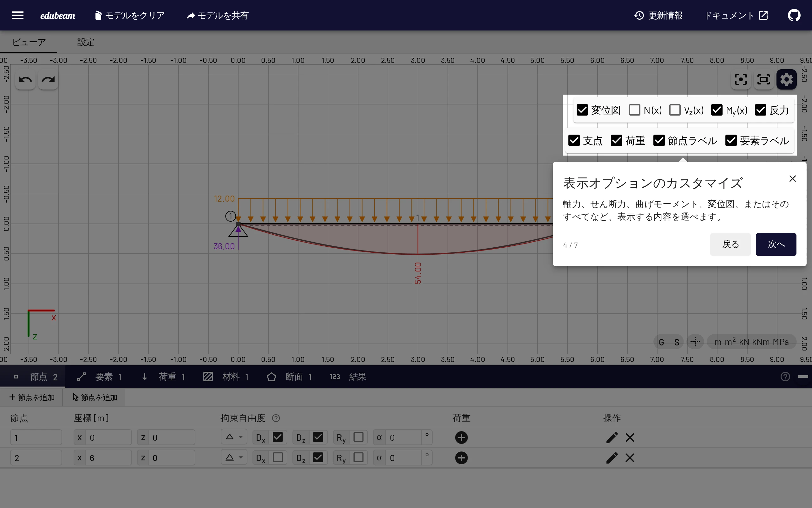Add a load to node 2
The width and height of the screenshot is (812, 508).
[x=462, y=458]
